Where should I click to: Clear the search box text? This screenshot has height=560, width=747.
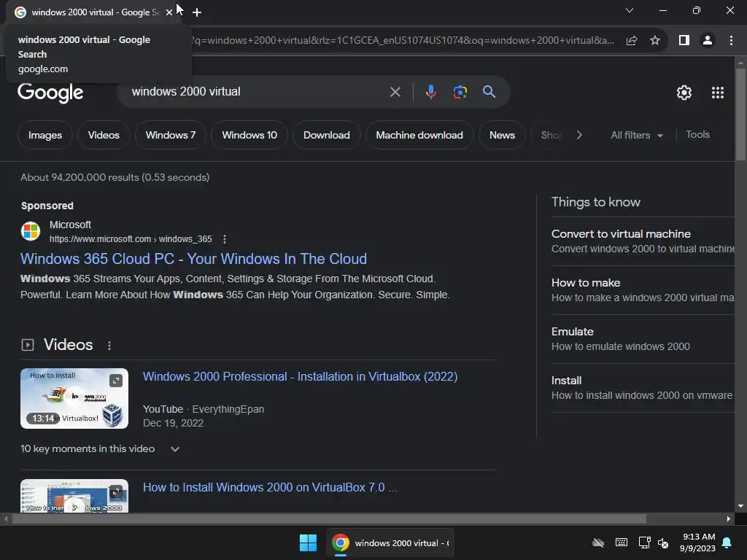pyautogui.click(x=395, y=92)
